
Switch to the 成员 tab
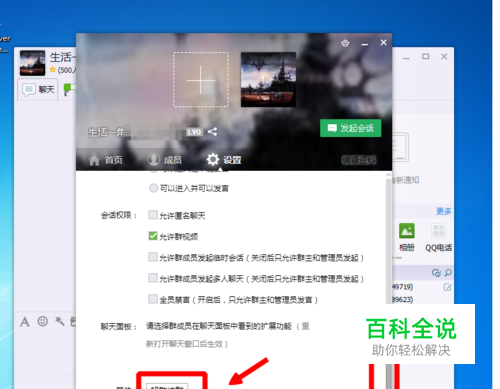click(165, 160)
